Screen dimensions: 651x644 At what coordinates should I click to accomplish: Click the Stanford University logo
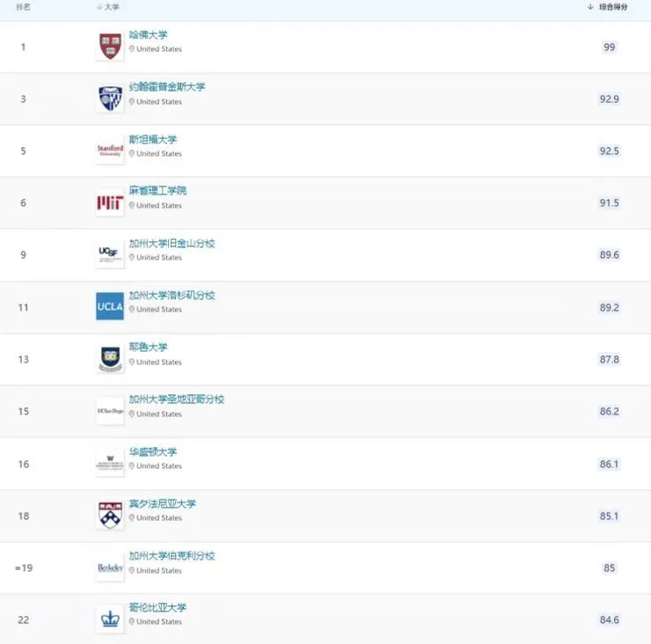[x=110, y=150]
